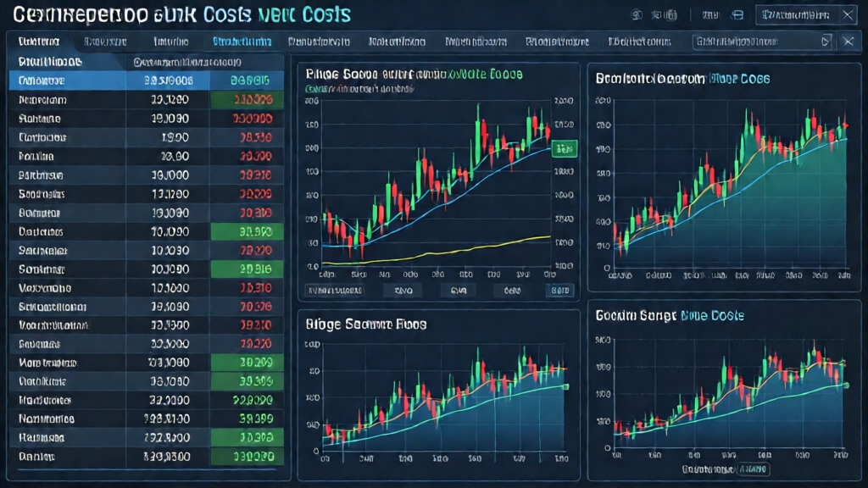
Task: Click the fourth timeframe button under first chart
Action: click(512, 291)
